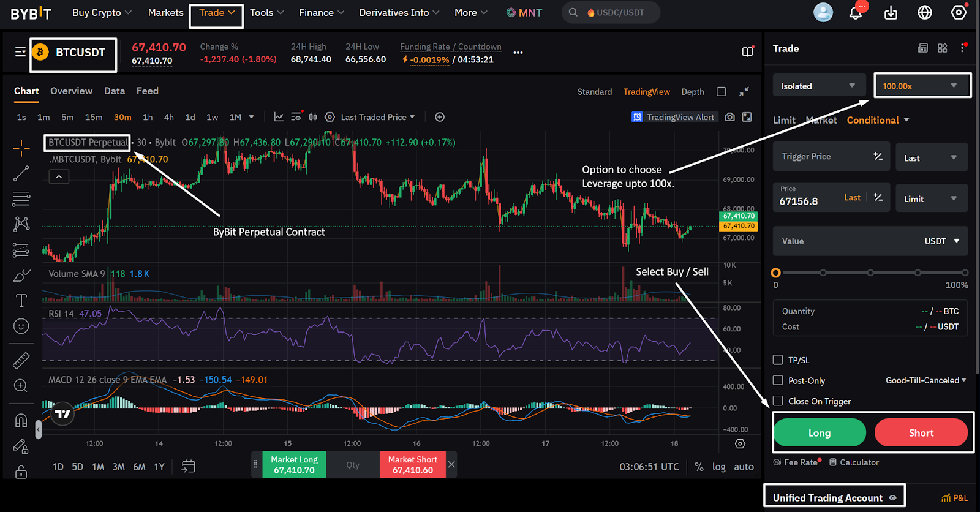Image resolution: width=980 pixels, height=512 pixels.
Task: Open the date range calendar icon
Action: (x=189, y=467)
